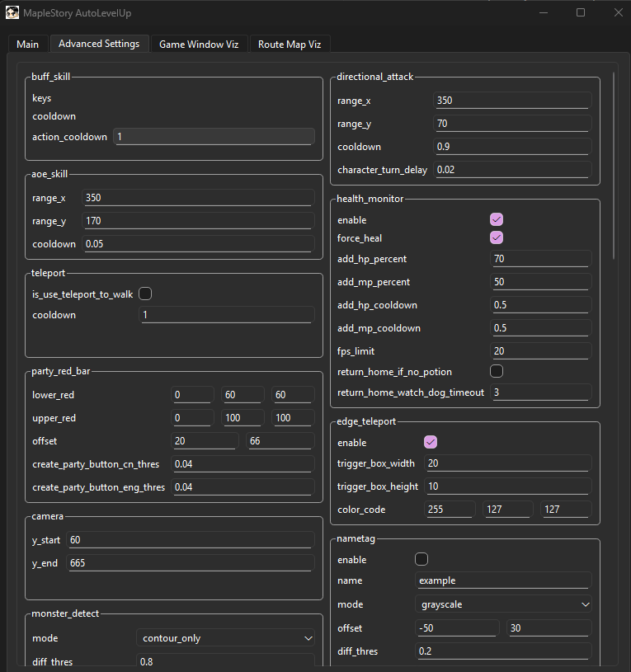Image resolution: width=631 pixels, height=672 pixels.
Task: Enable is_use_teleport_to_walk checkbox
Action: click(146, 294)
